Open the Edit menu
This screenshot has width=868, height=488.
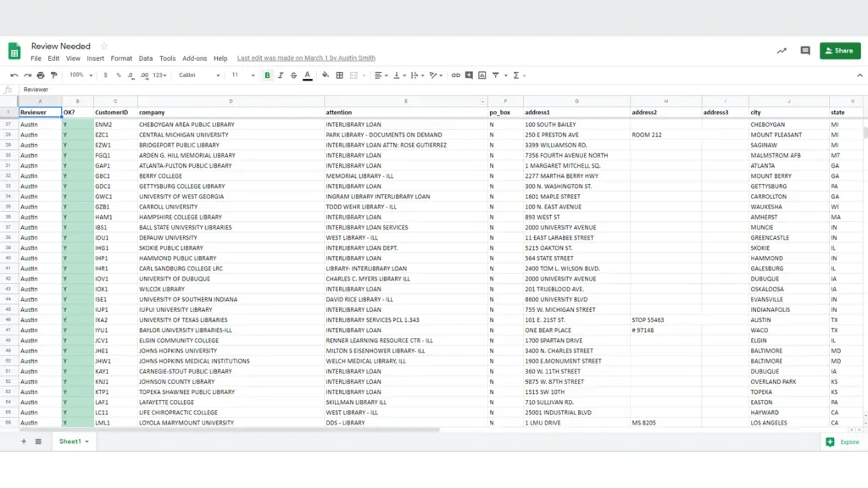(x=53, y=58)
